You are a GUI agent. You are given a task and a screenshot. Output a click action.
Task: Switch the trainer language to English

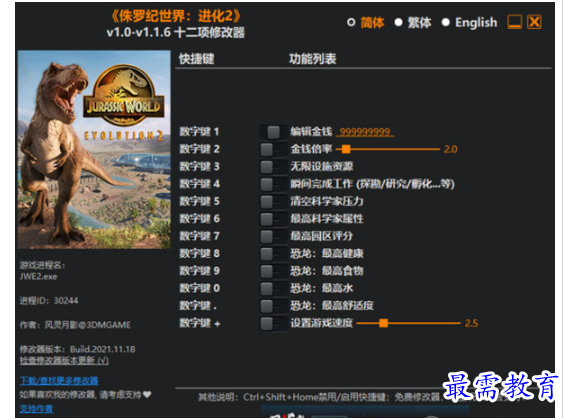pyautogui.click(x=446, y=22)
